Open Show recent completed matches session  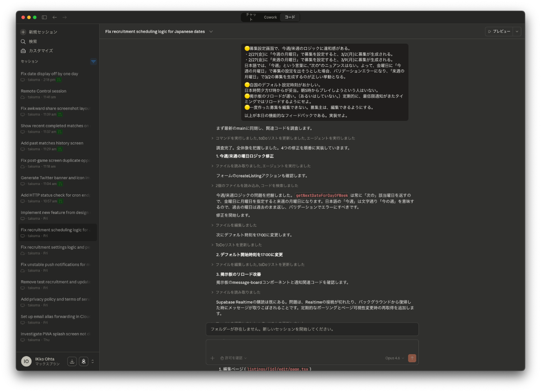tap(57, 129)
